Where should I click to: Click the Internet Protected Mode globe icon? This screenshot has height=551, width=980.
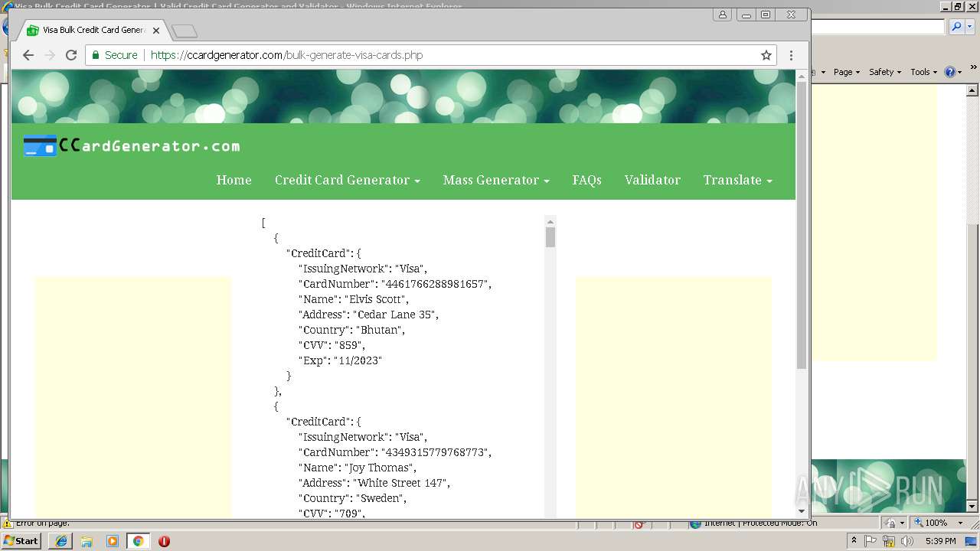(x=695, y=523)
